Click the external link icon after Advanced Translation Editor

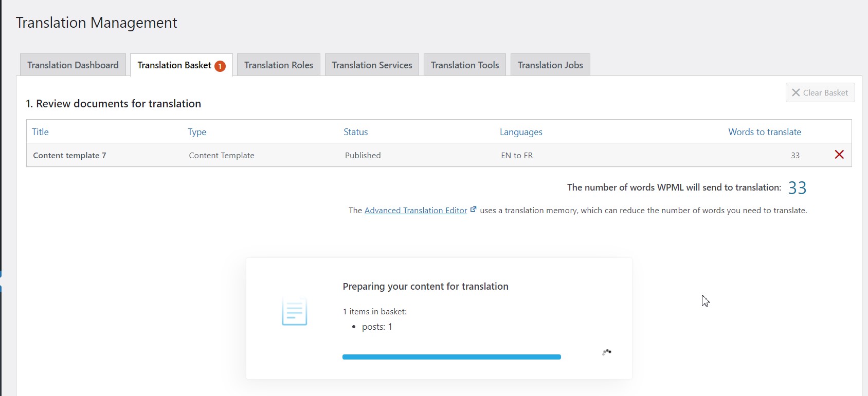pyautogui.click(x=473, y=210)
